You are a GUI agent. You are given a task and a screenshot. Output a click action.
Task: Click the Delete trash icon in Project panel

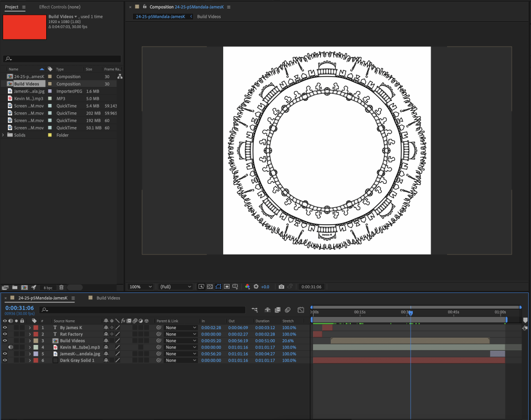pos(61,287)
